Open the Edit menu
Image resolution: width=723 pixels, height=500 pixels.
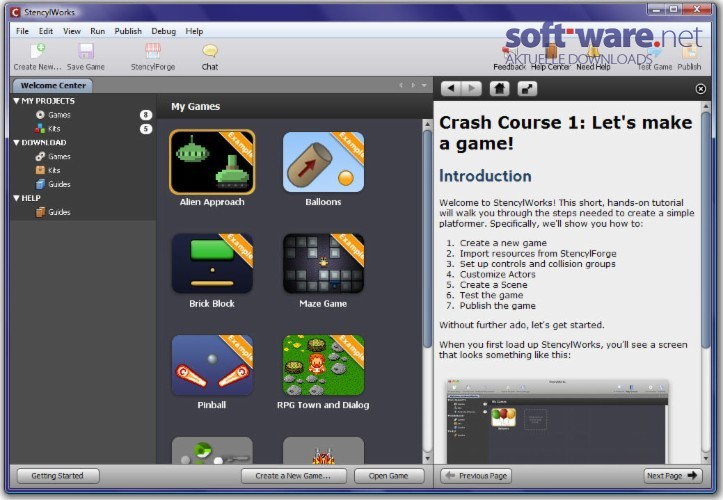click(x=46, y=31)
